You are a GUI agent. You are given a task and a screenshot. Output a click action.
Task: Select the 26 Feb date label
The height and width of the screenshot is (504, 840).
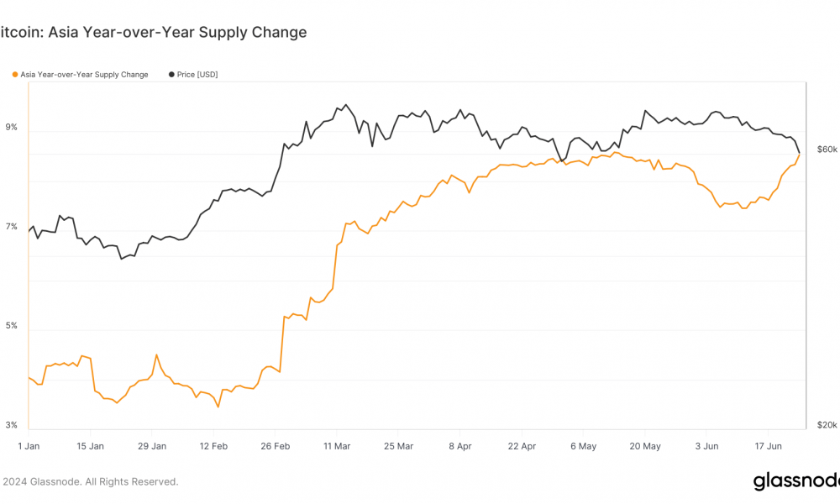pyautogui.click(x=276, y=446)
